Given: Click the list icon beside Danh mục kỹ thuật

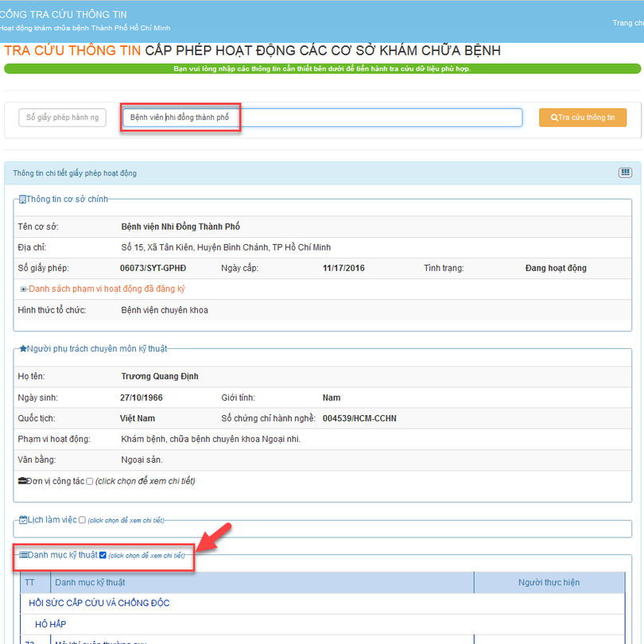Looking at the screenshot, I should 23,555.
